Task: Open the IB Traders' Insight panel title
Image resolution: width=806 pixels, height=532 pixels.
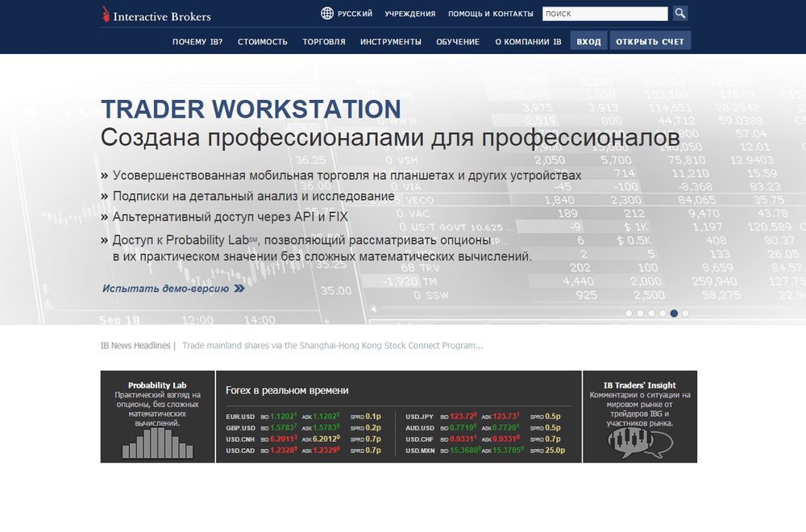Action: (x=640, y=385)
